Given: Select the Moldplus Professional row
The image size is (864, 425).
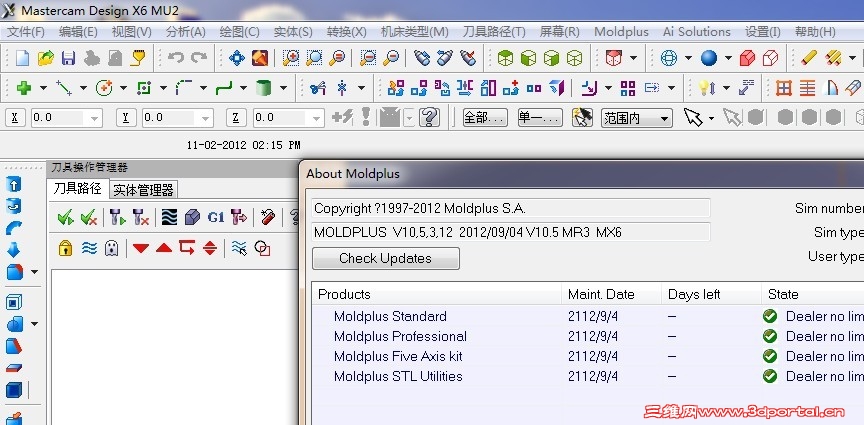Looking at the screenshot, I should (x=587, y=336).
